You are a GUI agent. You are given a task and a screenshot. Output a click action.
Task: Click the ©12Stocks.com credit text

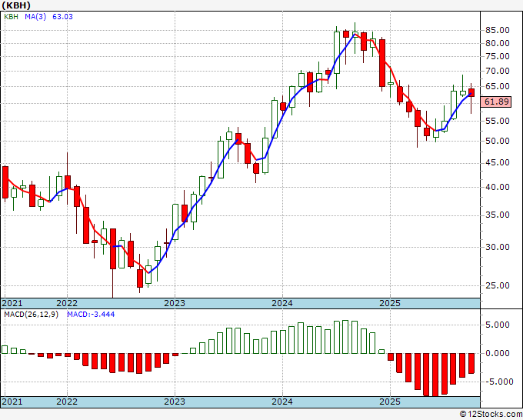491,415
